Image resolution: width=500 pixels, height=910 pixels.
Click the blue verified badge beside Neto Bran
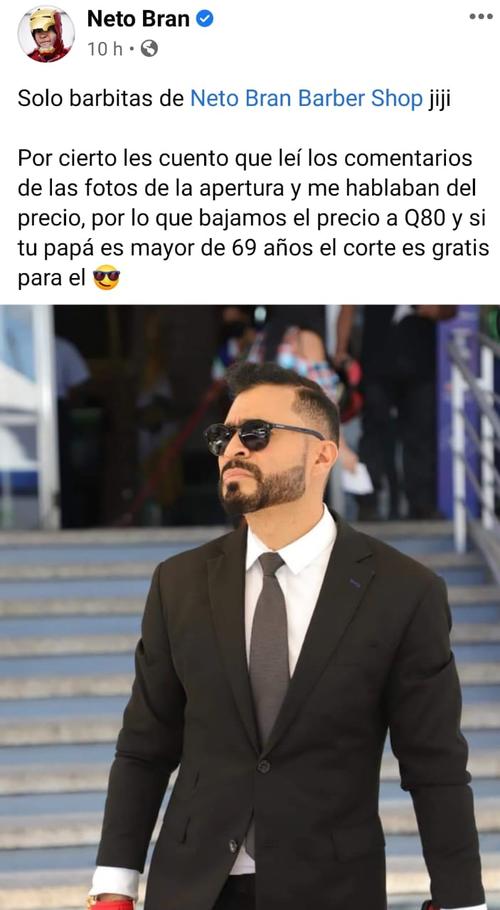point(204,19)
